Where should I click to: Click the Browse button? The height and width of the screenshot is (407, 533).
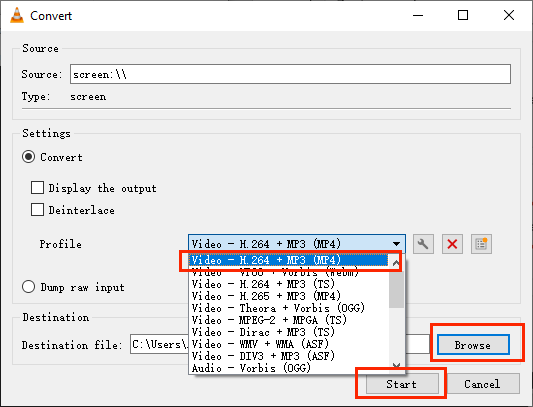tap(473, 345)
